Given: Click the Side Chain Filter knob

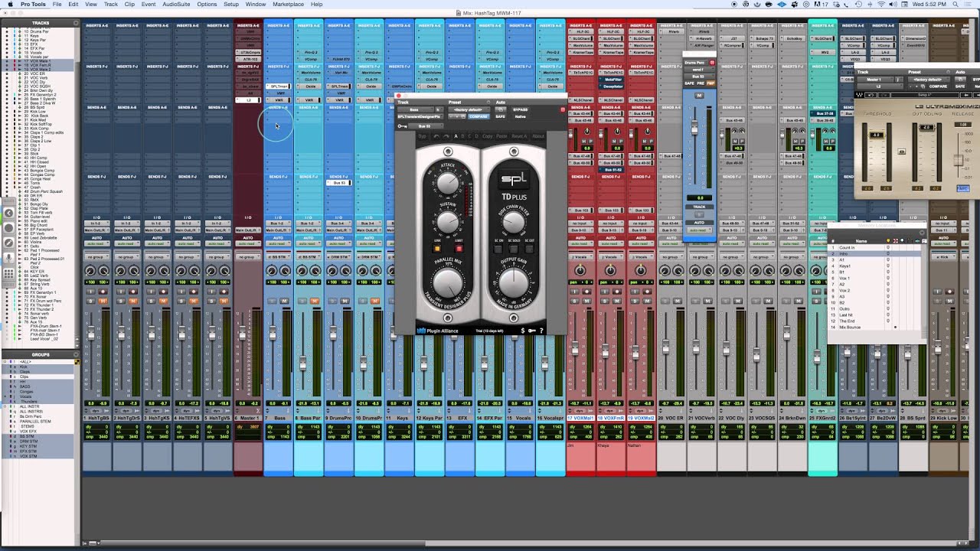Looking at the screenshot, I should 513,222.
